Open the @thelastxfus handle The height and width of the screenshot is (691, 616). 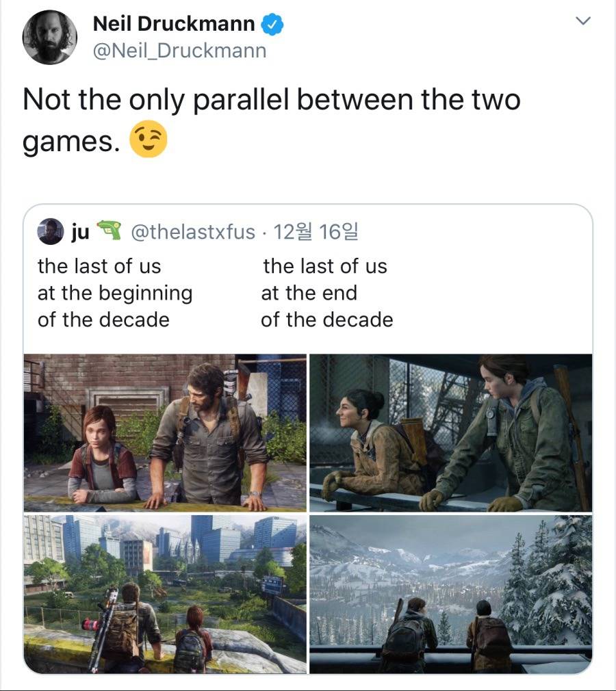(193, 232)
